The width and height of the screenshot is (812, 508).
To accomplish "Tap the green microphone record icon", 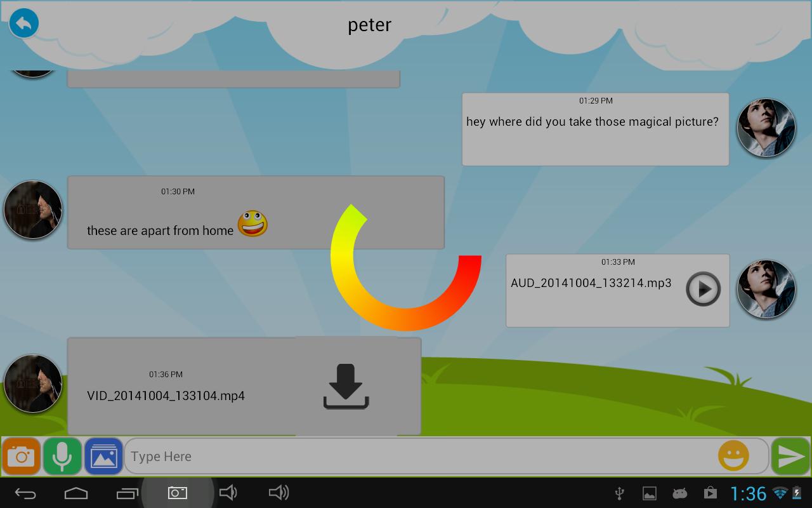I will click(x=62, y=456).
